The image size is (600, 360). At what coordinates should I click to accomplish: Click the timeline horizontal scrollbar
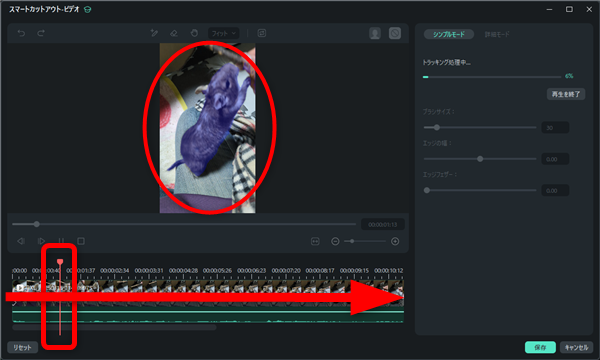coord(114,327)
